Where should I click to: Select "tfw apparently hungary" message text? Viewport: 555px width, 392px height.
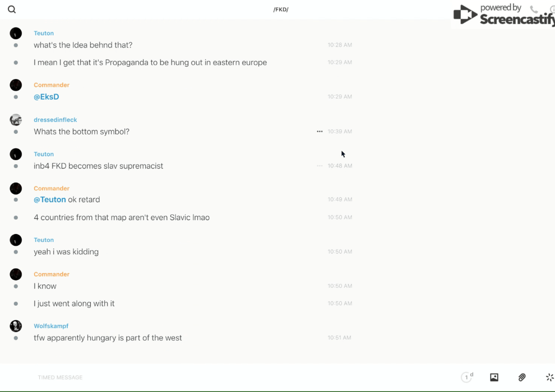coord(108,338)
